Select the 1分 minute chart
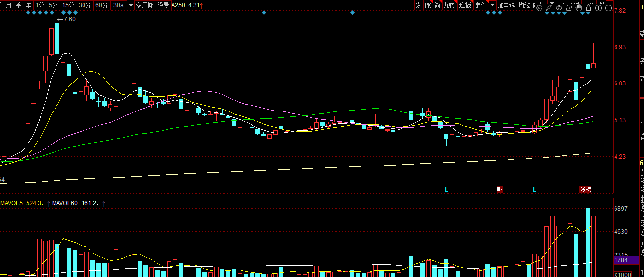 point(40,5)
